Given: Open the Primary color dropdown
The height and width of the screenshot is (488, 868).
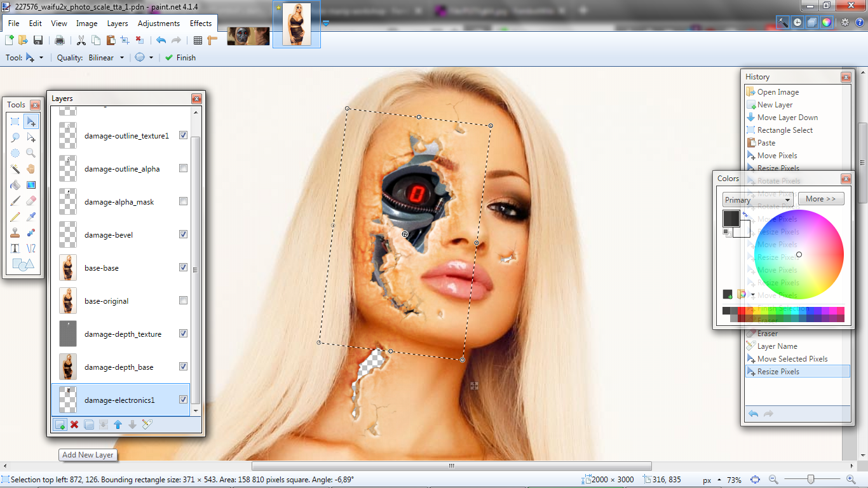Looking at the screenshot, I should coord(757,200).
